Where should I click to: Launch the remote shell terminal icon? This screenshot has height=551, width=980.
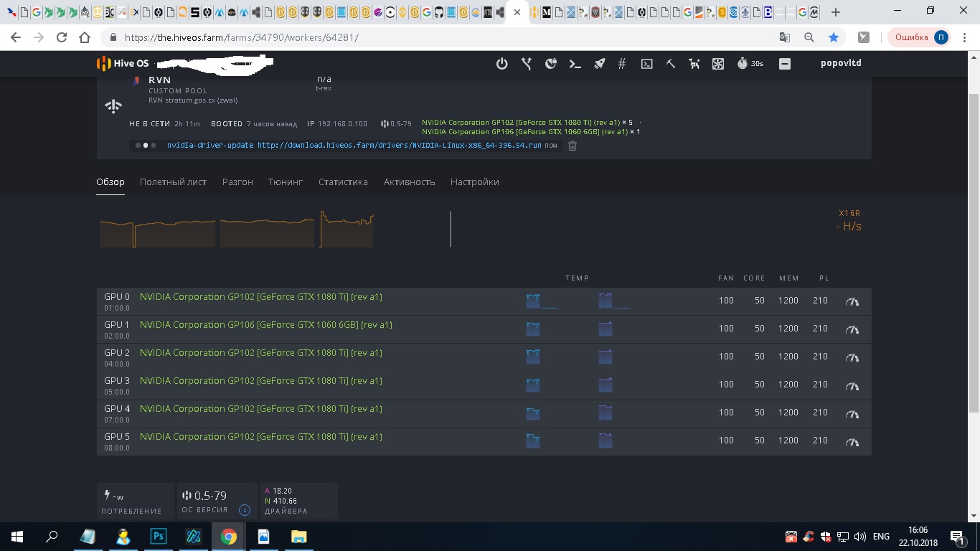646,64
